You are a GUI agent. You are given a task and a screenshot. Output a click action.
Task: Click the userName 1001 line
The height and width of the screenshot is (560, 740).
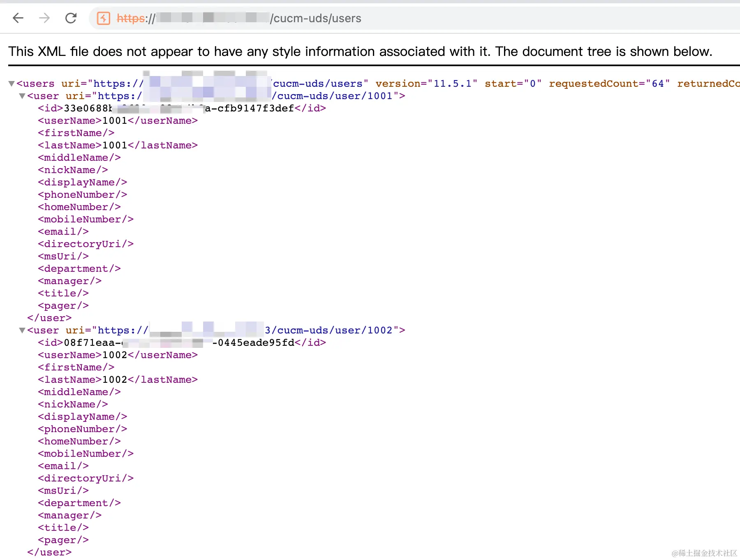pyautogui.click(x=118, y=121)
